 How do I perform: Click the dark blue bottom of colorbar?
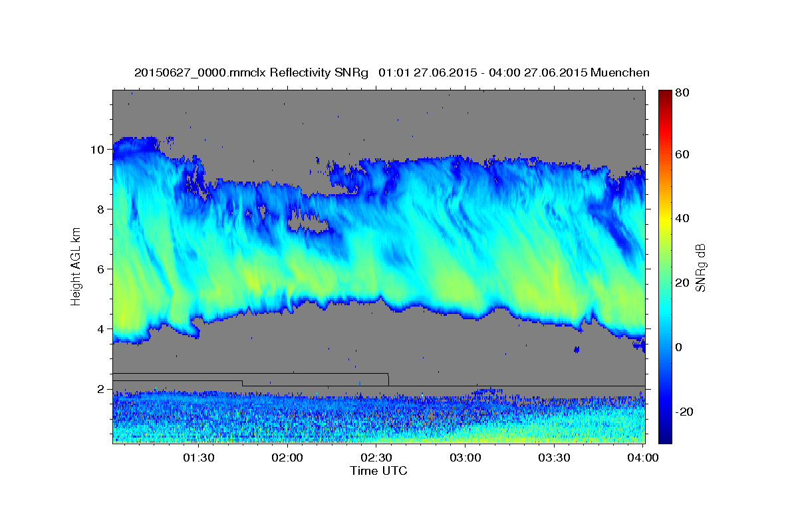pyautogui.click(x=665, y=436)
